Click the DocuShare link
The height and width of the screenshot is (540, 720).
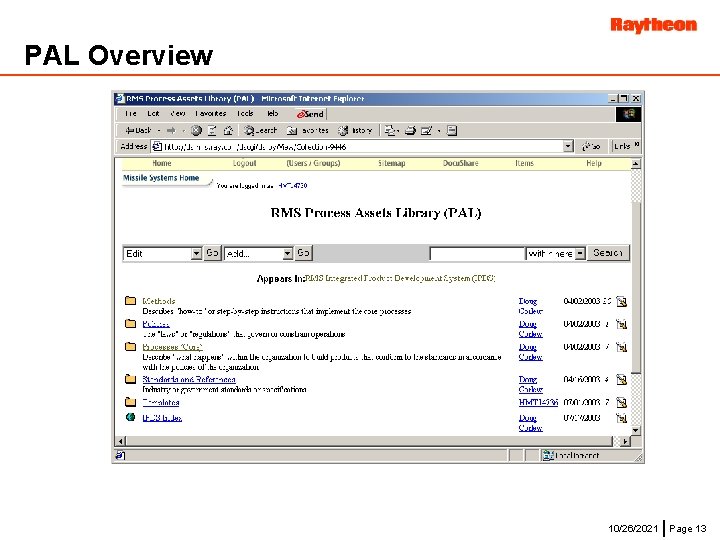point(461,163)
